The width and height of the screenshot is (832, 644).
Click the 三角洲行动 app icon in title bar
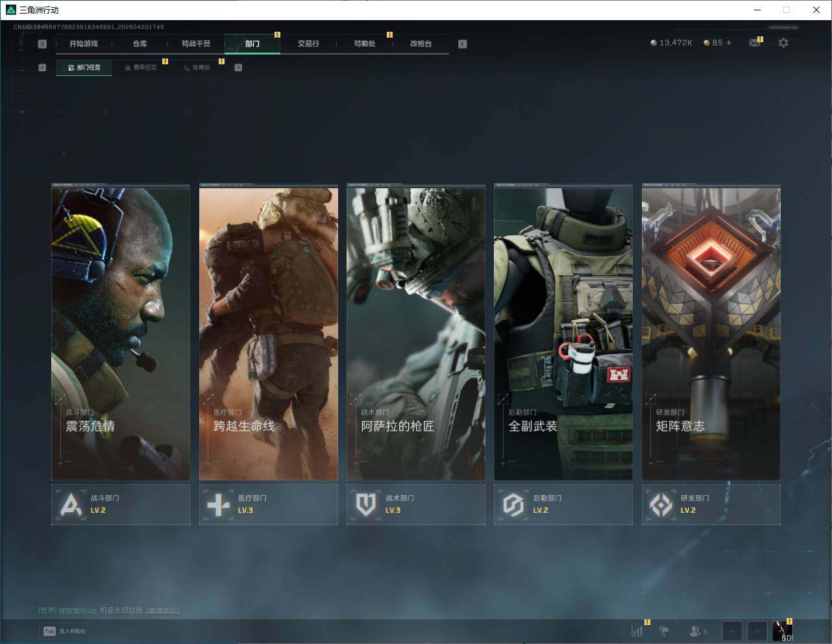[x=10, y=10]
